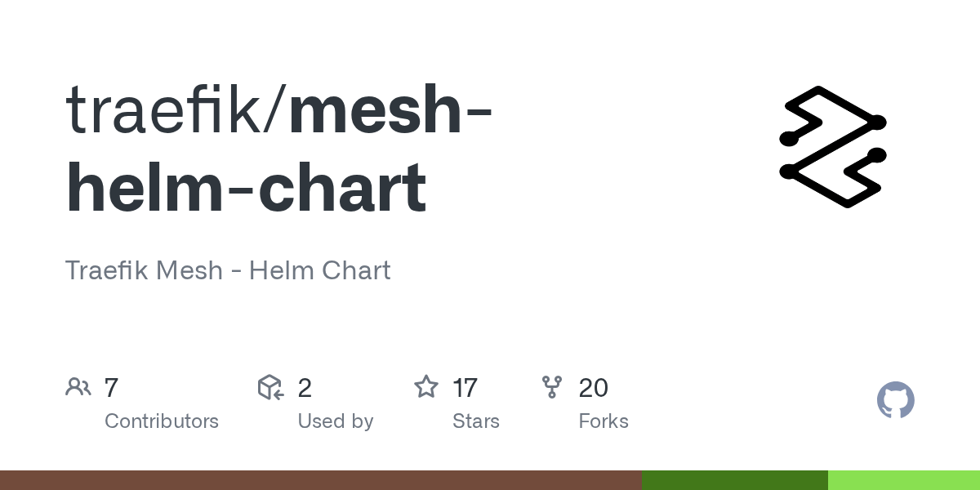Click the dark green language bar segment
Image resolution: width=980 pixels, height=490 pixels.
735,480
